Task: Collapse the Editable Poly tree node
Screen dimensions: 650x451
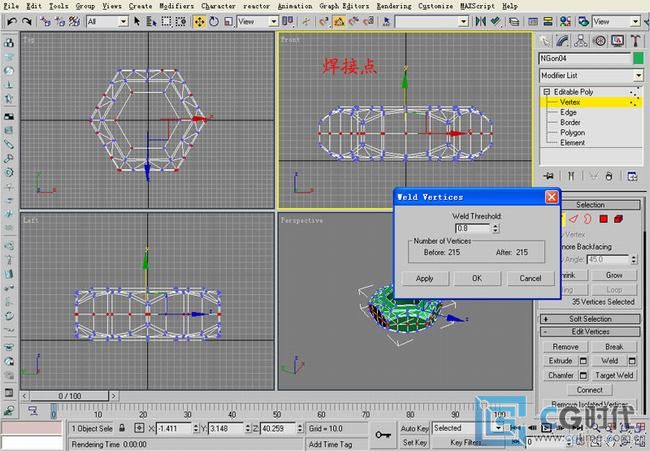Action: pyautogui.click(x=547, y=92)
